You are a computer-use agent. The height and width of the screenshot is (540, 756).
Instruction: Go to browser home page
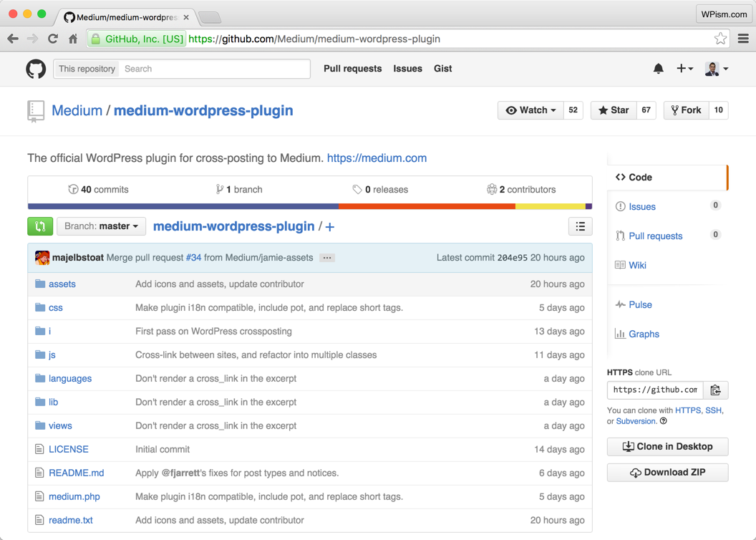[x=73, y=39]
